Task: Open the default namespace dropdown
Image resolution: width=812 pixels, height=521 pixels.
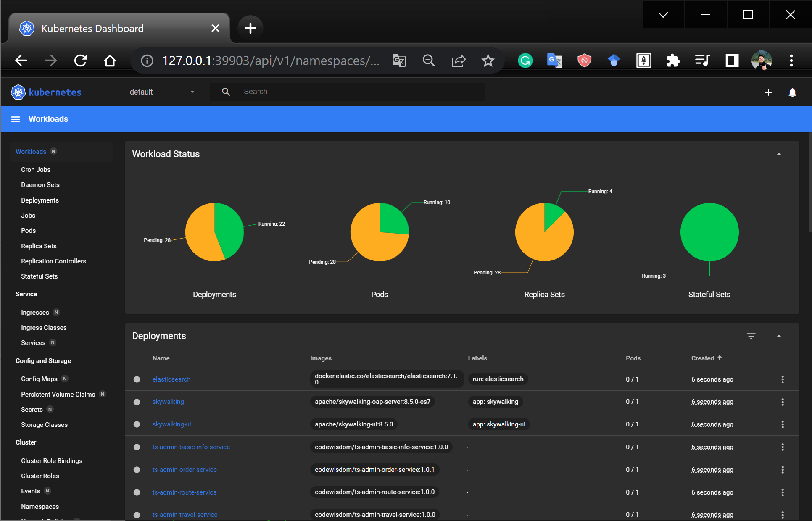Action: tap(162, 92)
